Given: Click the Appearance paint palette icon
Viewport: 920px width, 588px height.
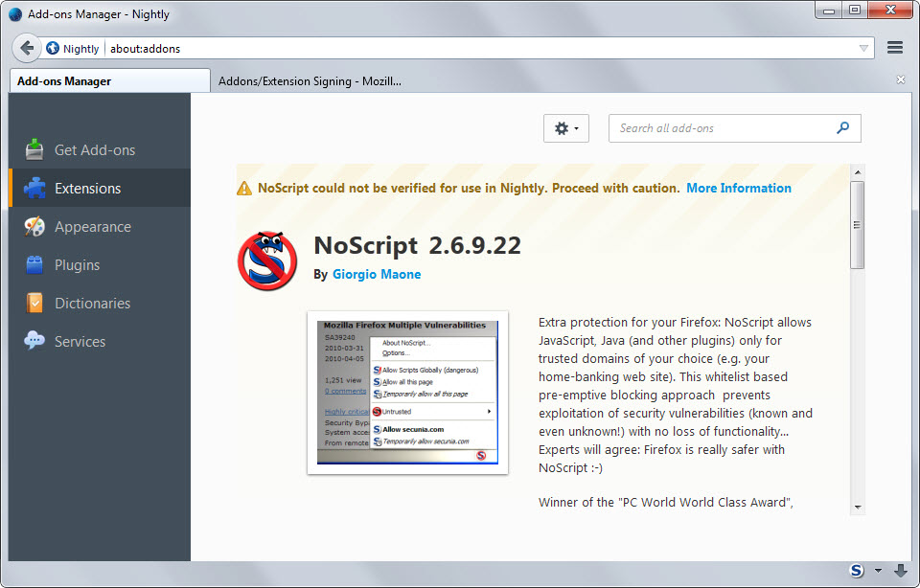Looking at the screenshot, I should coord(34,227).
